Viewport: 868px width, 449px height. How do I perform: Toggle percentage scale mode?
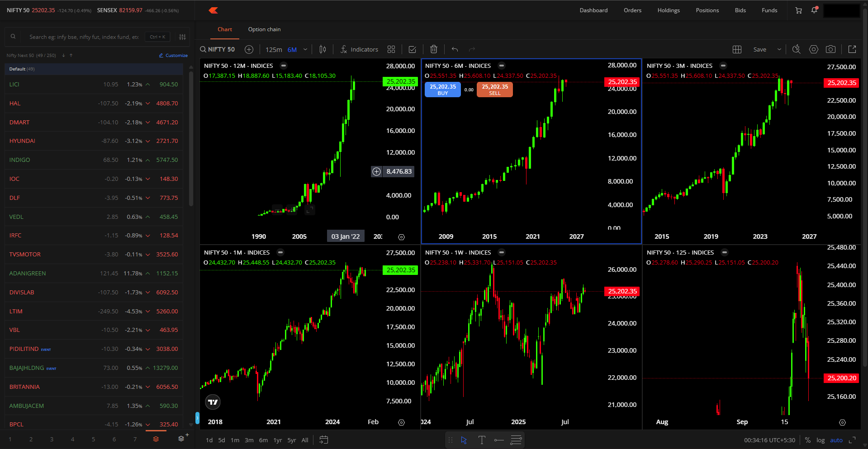pyautogui.click(x=807, y=440)
